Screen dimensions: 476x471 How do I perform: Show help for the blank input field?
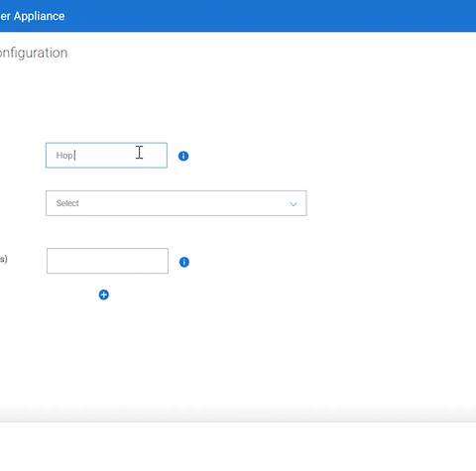coord(184,262)
